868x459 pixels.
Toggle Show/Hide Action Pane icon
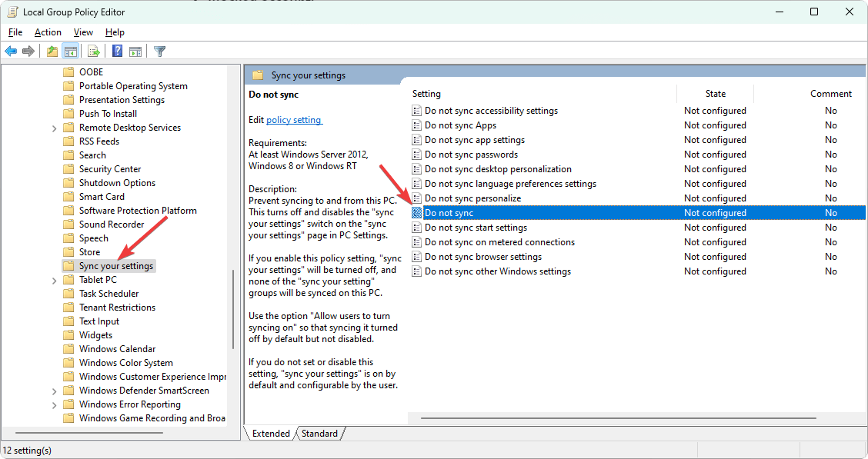[x=135, y=52]
